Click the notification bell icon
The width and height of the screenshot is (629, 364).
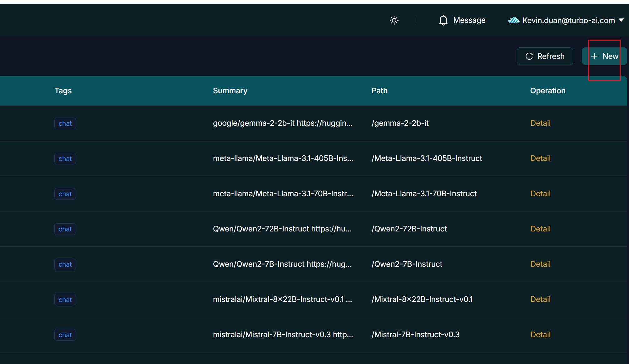pos(443,20)
